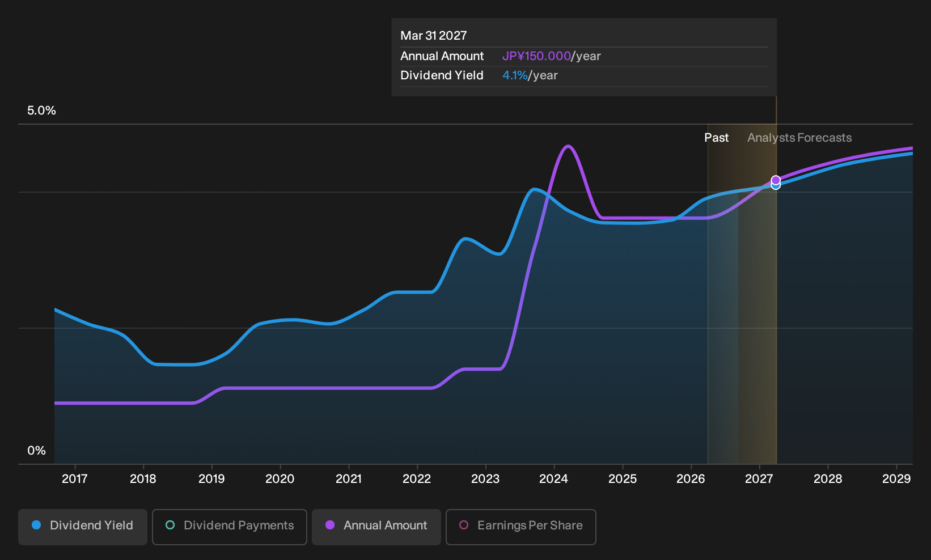Screen dimensions: 931x560
Task: Click the 2024 x-axis year label
Action: click(x=553, y=479)
